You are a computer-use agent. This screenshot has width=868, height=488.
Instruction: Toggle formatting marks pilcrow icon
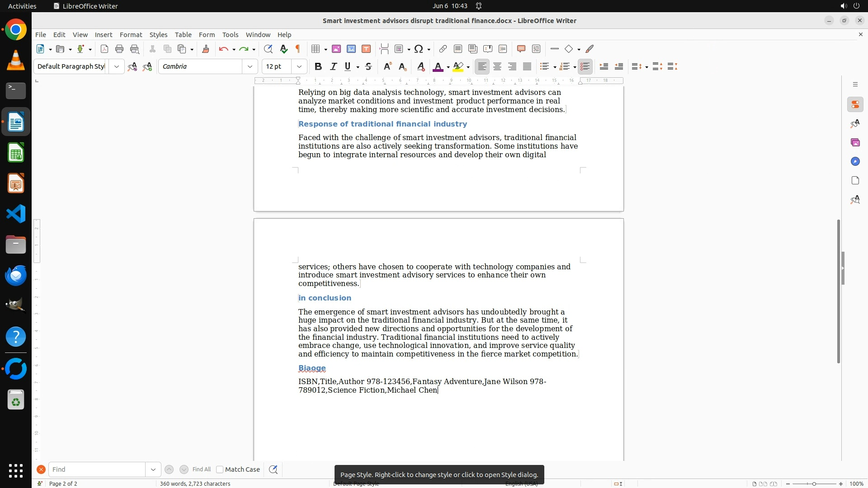[x=298, y=49]
